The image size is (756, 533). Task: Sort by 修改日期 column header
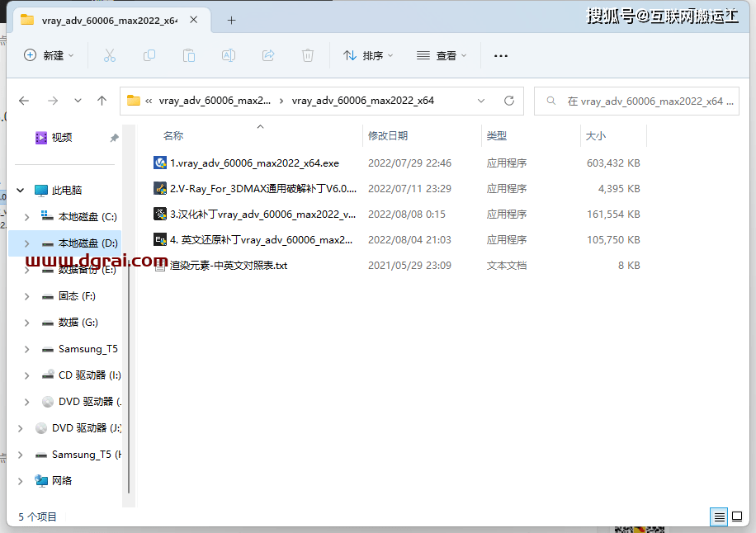tap(388, 136)
